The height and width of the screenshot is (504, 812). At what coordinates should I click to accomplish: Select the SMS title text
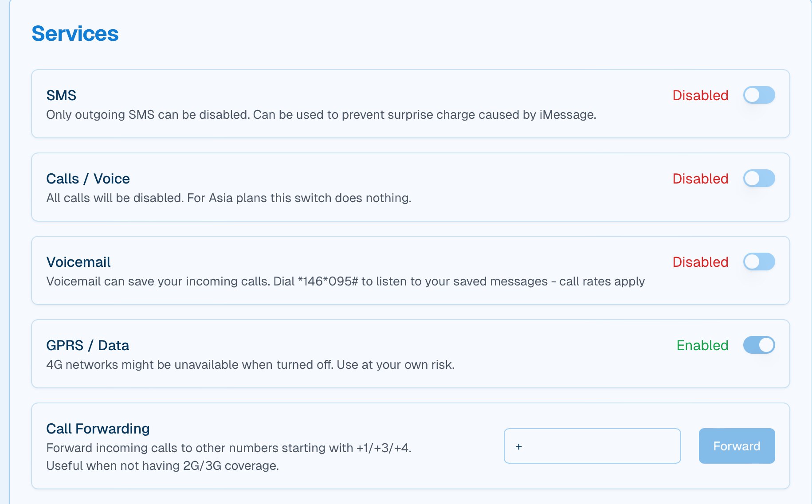tap(61, 95)
